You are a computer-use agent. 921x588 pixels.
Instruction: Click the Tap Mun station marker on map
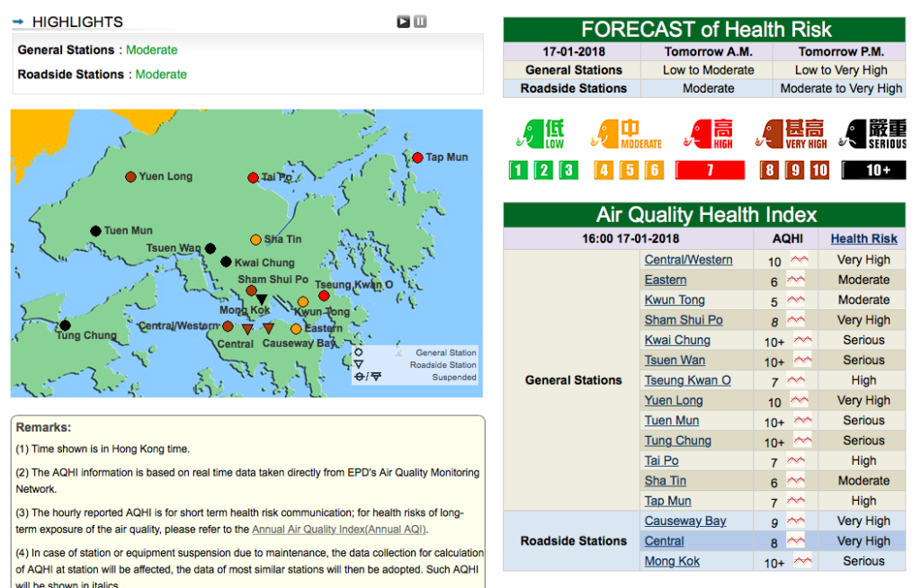point(417,157)
